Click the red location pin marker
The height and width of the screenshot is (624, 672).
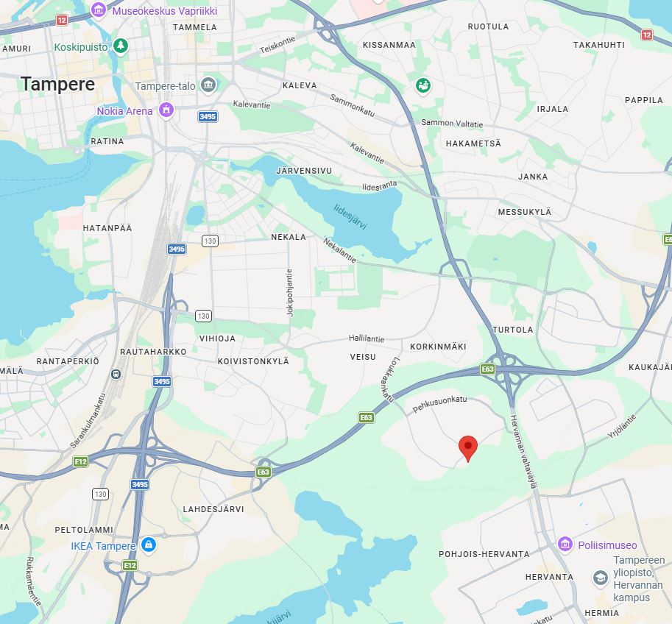point(468,448)
